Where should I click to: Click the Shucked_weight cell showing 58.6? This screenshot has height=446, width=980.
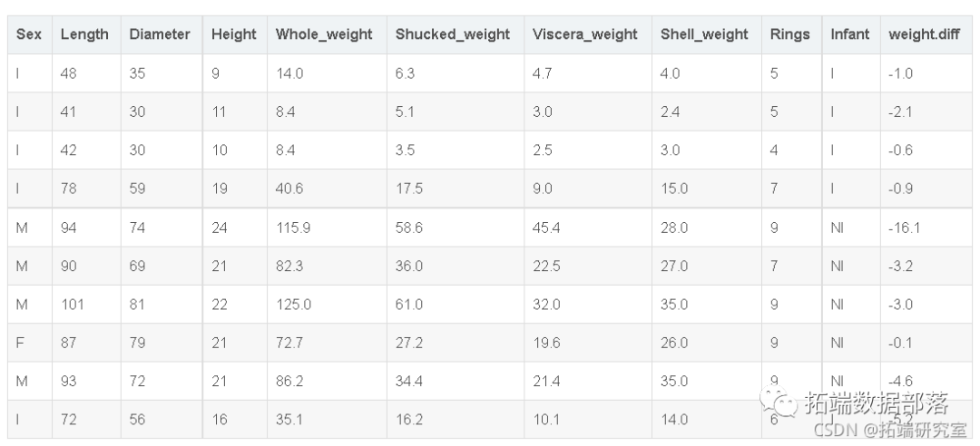(x=409, y=228)
